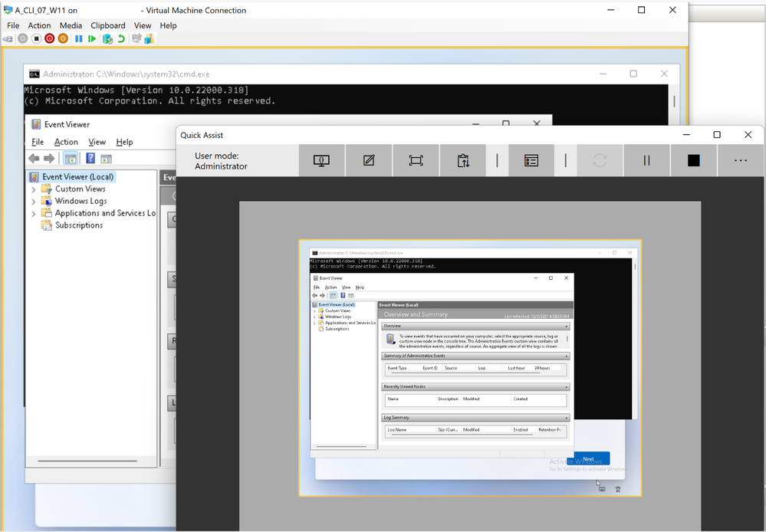Open the Annotate tool in Quick Assist

tap(369, 160)
